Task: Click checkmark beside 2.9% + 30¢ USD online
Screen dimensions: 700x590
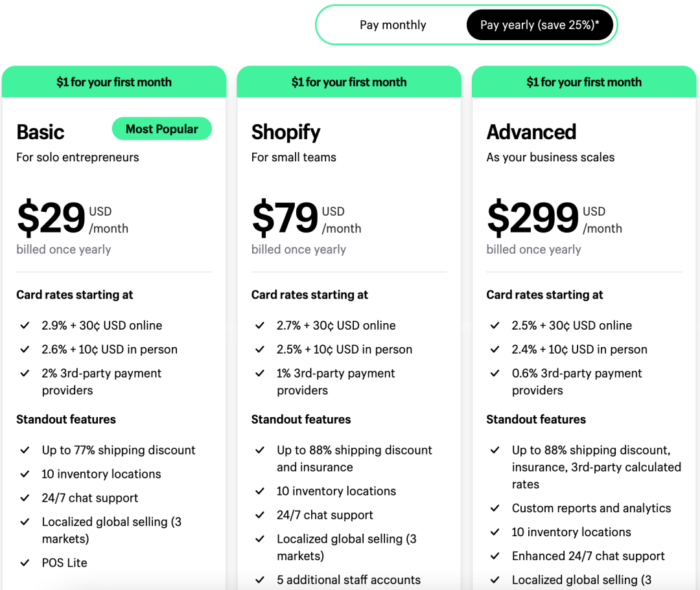Action: click(x=25, y=326)
